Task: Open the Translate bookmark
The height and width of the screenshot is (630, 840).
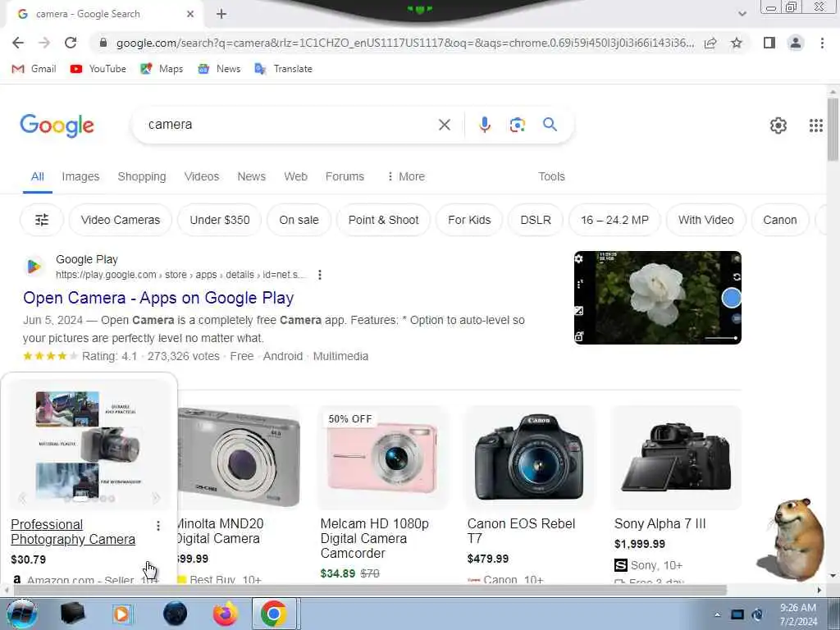Action: pyautogui.click(x=283, y=69)
